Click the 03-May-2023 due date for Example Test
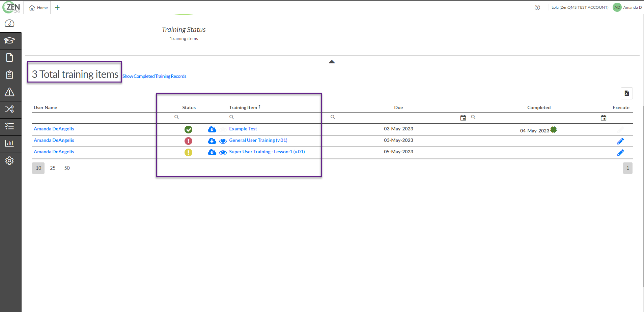The width and height of the screenshot is (644, 312). 398,129
